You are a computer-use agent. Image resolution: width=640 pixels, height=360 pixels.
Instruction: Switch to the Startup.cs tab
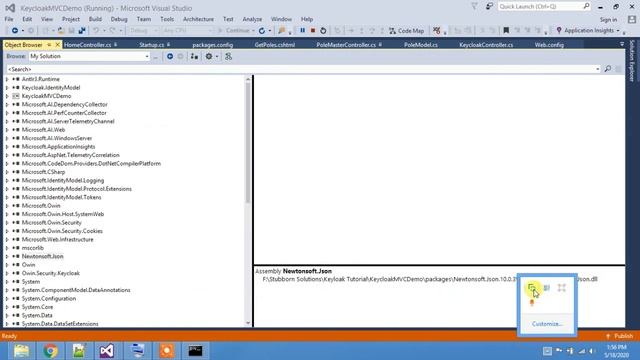[151, 45]
